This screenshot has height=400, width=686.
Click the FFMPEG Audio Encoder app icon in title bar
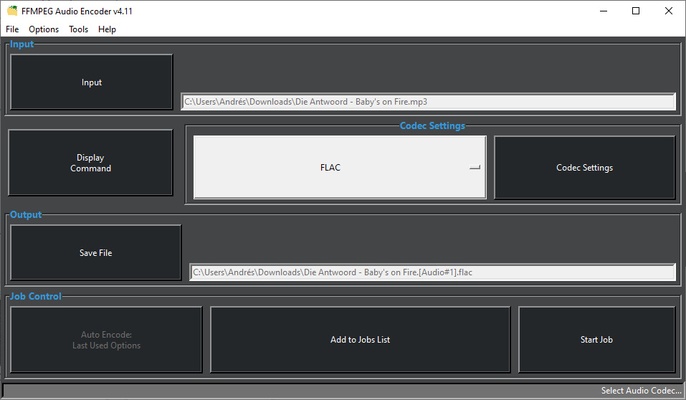(12, 11)
